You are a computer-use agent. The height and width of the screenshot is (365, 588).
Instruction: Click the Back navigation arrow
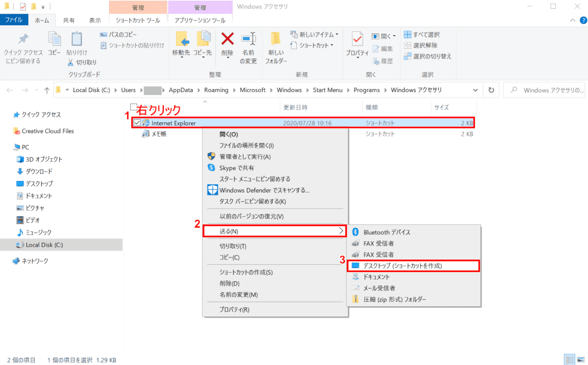coord(10,90)
